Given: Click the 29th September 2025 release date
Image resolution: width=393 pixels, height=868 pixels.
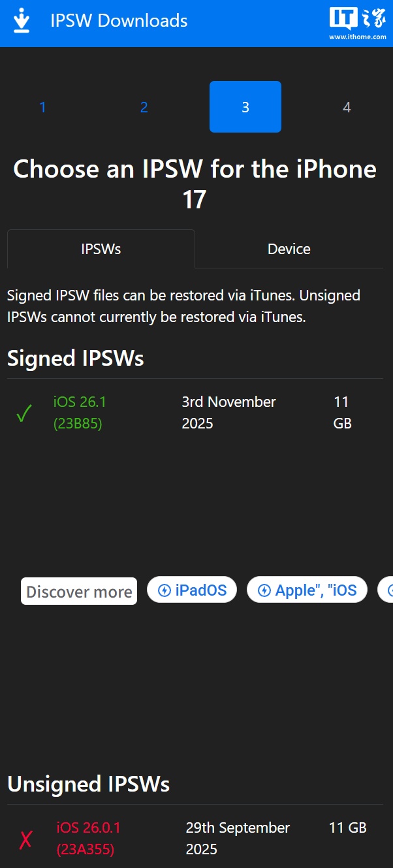Looking at the screenshot, I should (x=238, y=839).
